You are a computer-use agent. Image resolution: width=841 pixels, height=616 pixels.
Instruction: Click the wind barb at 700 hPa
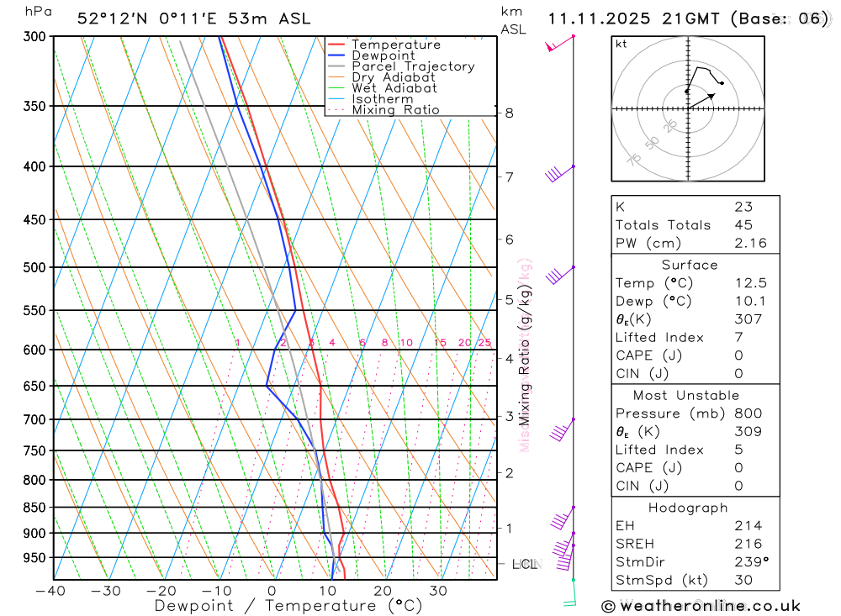[x=562, y=430]
